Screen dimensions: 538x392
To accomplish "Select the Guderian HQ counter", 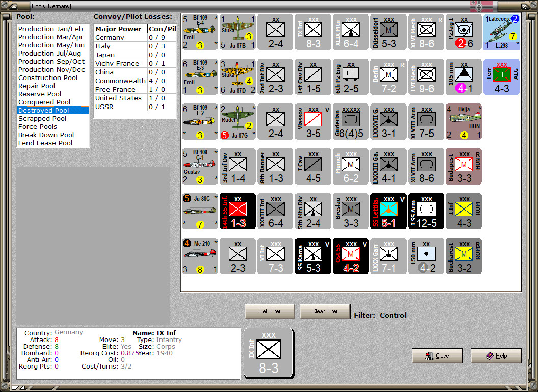I will click(x=351, y=121).
